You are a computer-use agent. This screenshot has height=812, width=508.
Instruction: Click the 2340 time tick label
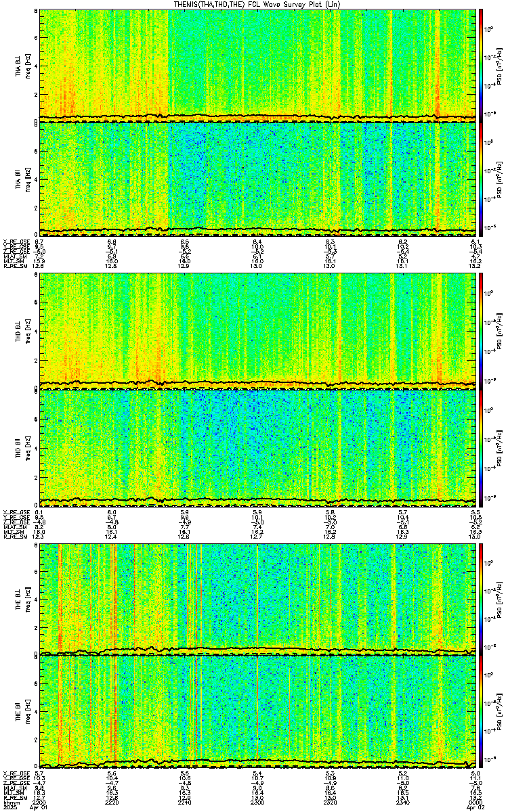(x=403, y=803)
